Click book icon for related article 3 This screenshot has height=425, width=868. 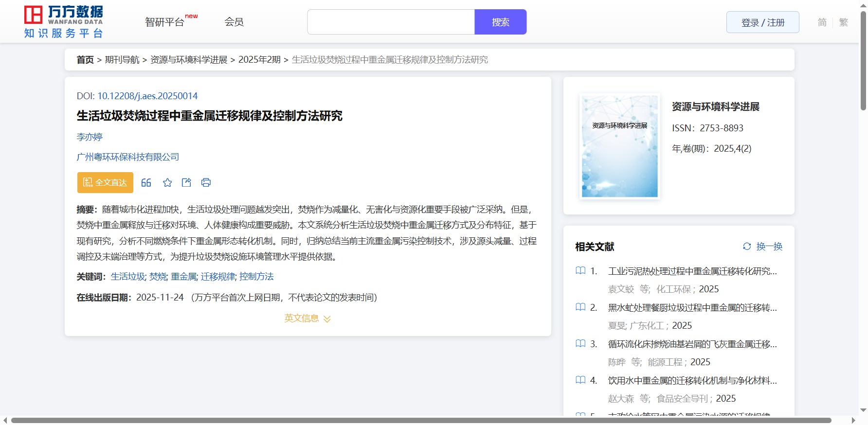tap(580, 344)
